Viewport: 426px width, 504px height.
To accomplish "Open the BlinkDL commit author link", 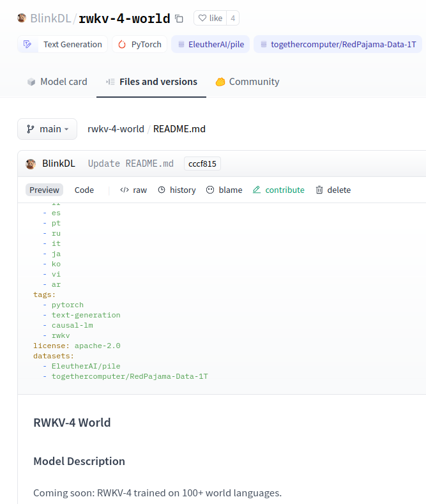I will [59, 164].
